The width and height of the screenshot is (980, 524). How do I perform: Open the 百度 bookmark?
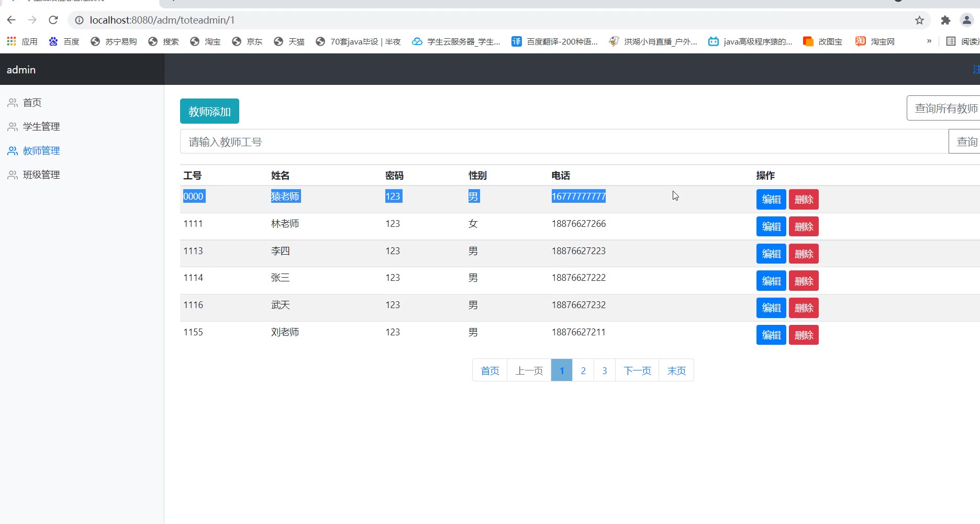click(x=64, y=41)
